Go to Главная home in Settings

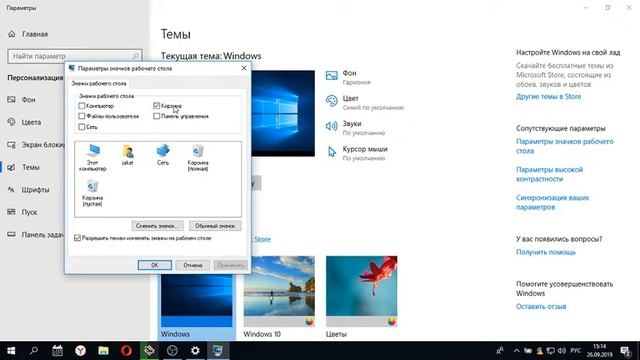coord(28,34)
